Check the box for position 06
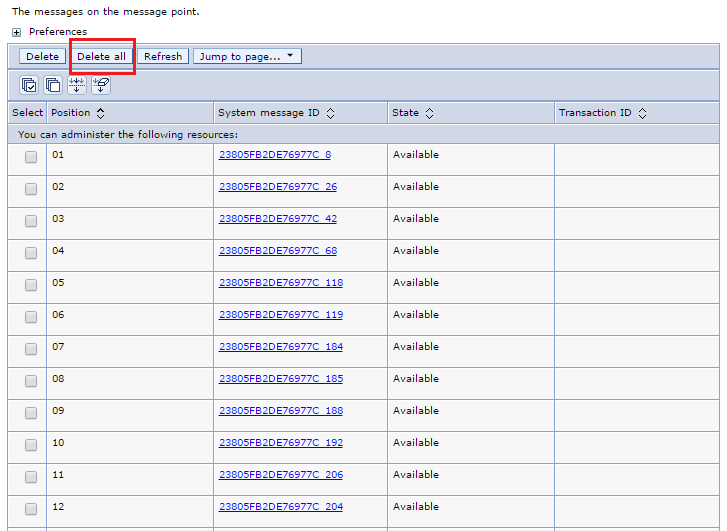Image resolution: width=727 pixels, height=531 pixels. point(31,317)
